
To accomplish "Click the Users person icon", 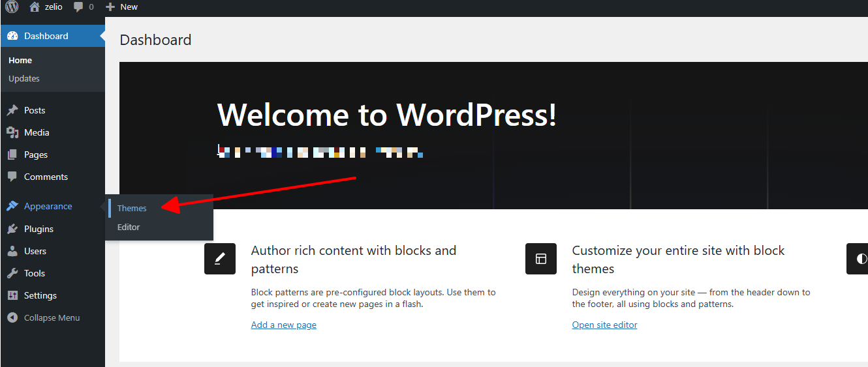I will click(x=12, y=251).
